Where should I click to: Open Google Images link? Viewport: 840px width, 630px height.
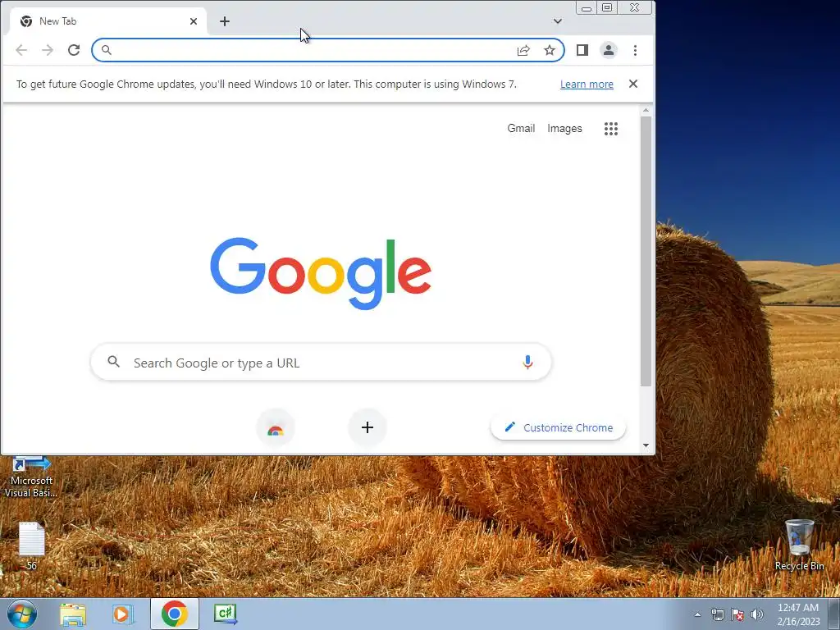[x=564, y=129]
